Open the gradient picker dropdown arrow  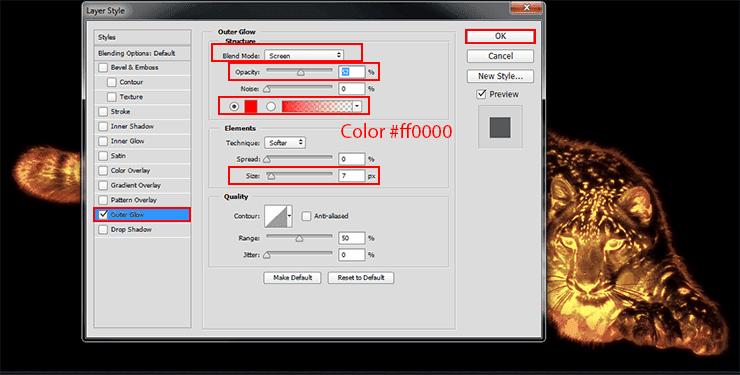[357, 107]
